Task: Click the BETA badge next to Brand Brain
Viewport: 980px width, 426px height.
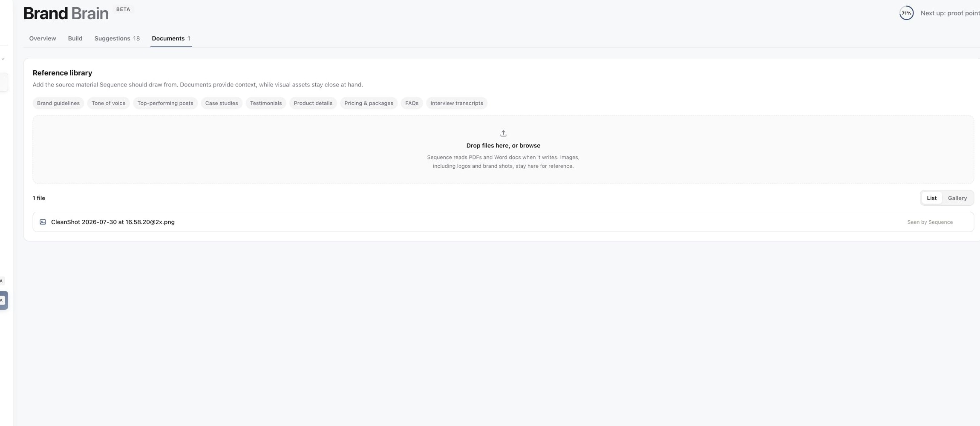Action: pyautogui.click(x=123, y=9)
